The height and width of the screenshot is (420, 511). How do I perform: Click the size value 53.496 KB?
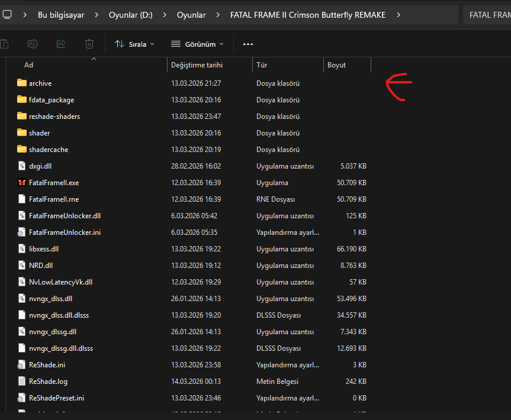coord(352,299)
